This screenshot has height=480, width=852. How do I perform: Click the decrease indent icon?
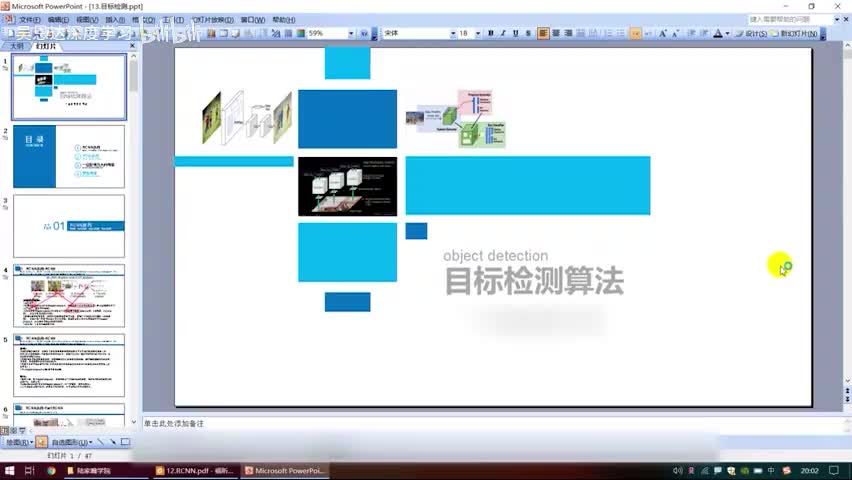[691, 33]
